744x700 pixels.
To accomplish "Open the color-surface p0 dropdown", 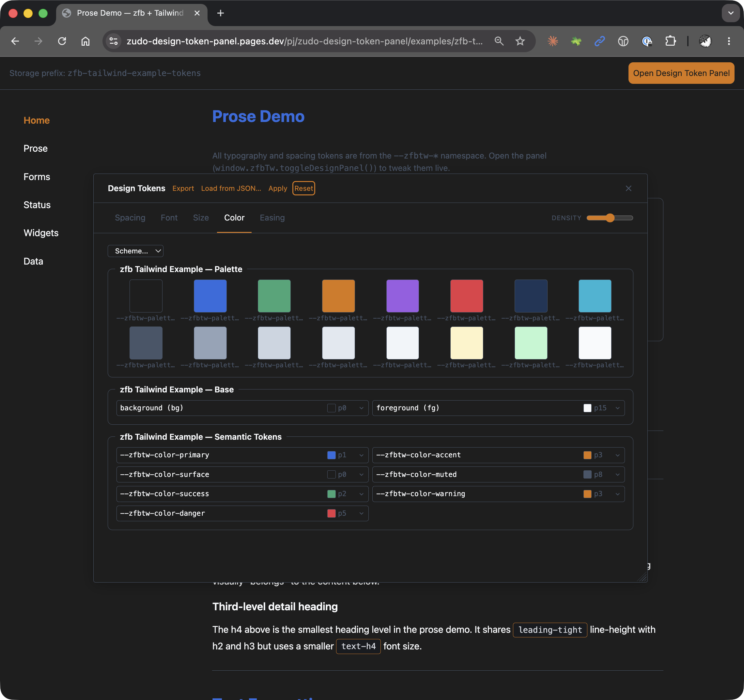I will [x=346, y=474].
